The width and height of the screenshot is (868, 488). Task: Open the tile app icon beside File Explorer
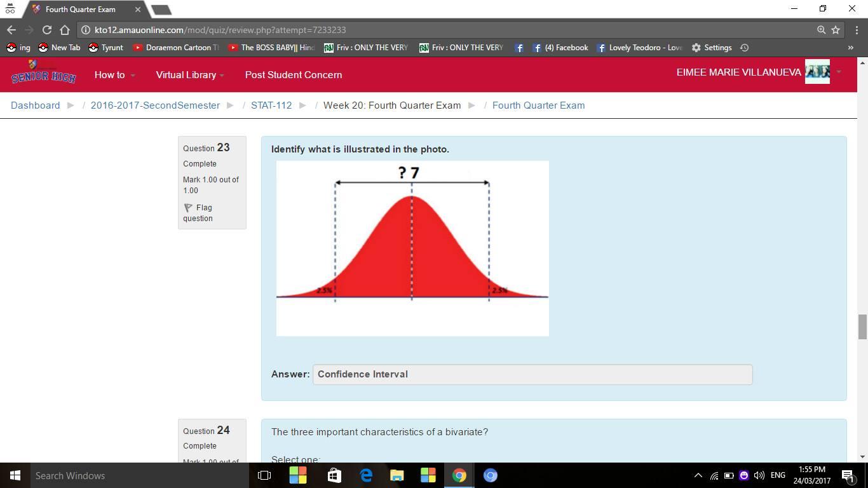coord(428,475)
